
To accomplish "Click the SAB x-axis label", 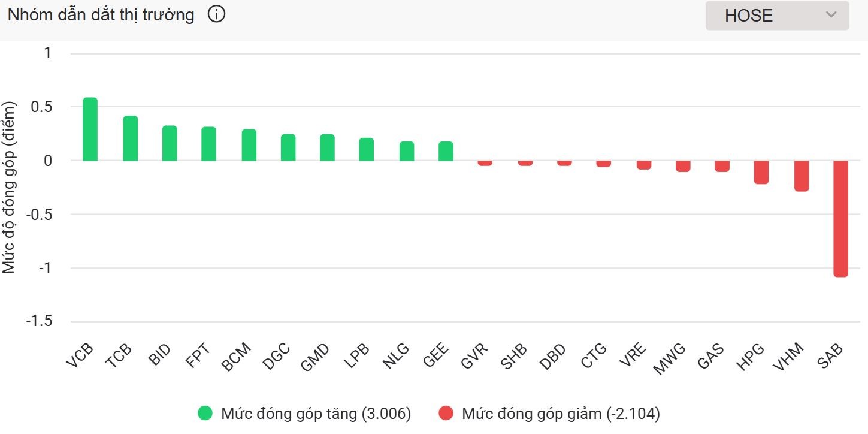I will click(830, 358).
